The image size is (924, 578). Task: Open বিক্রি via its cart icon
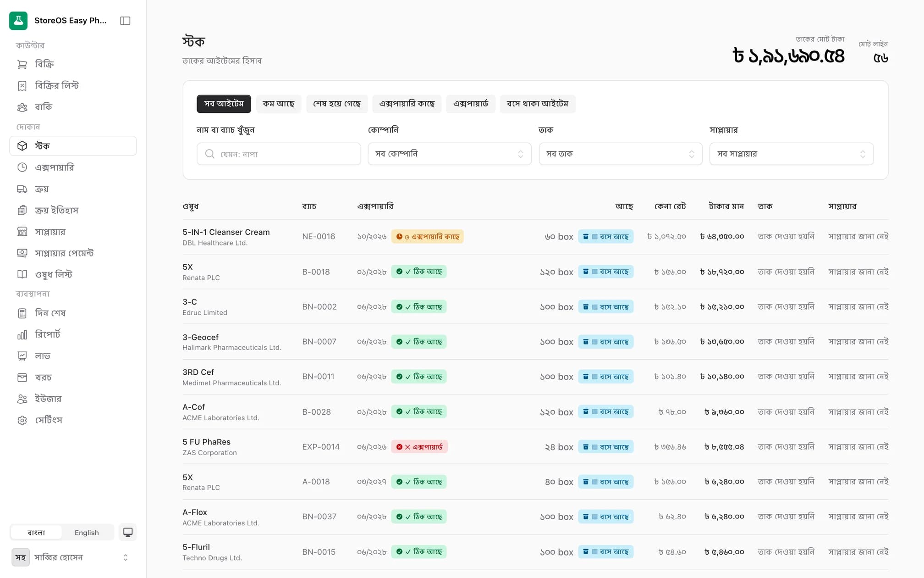22,64
